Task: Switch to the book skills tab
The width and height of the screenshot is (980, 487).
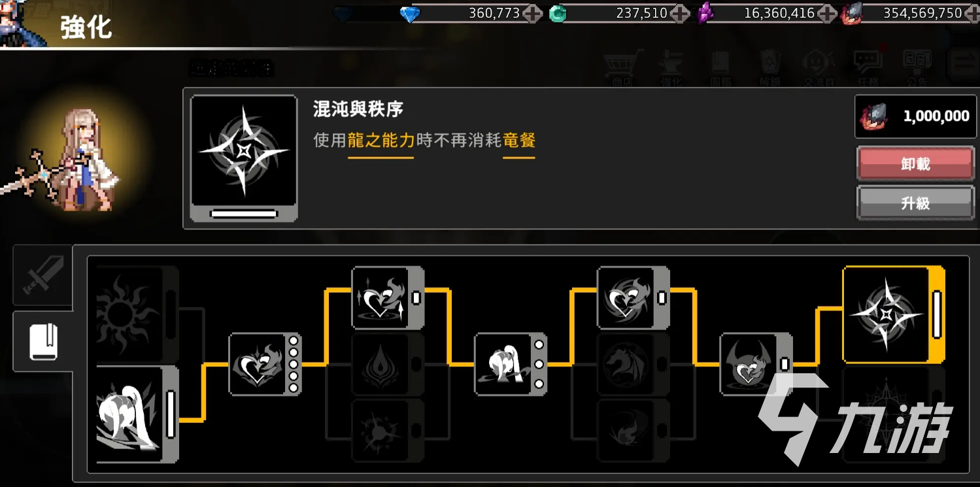Action: coord(44,341)
